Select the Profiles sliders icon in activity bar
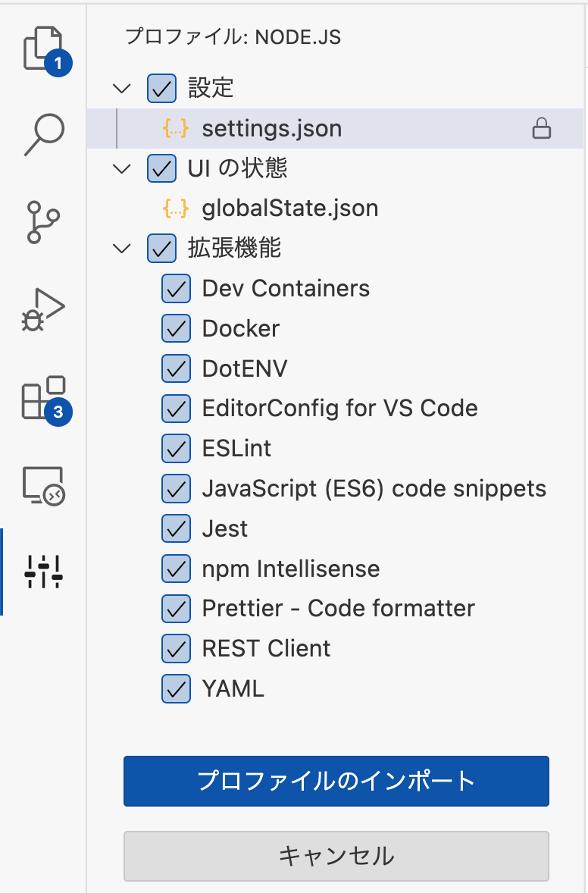This screenshot has height=893, width=588. [43, 572]
